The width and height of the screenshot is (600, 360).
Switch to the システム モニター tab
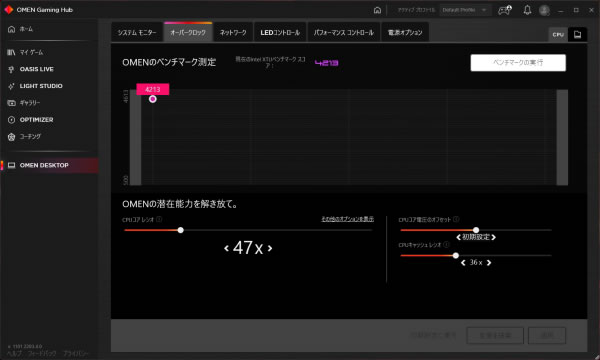pos(137,33)
